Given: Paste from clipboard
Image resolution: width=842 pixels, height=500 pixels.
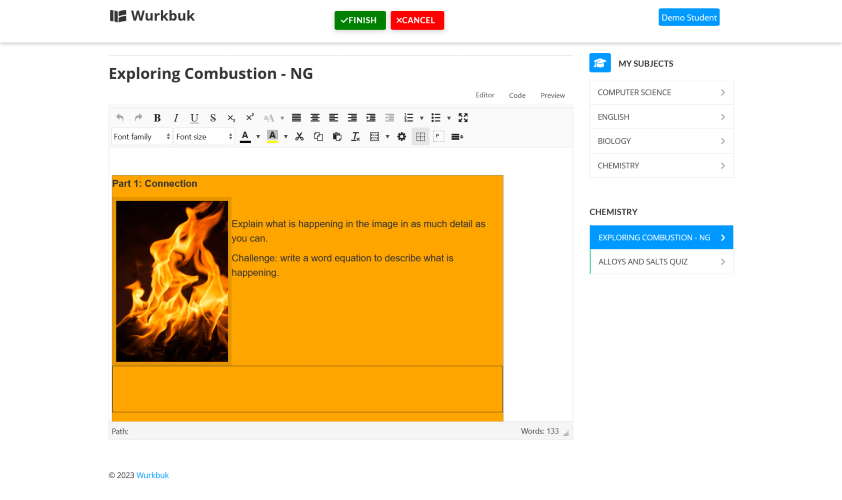Looking at the screenshot, I should 337,136.
